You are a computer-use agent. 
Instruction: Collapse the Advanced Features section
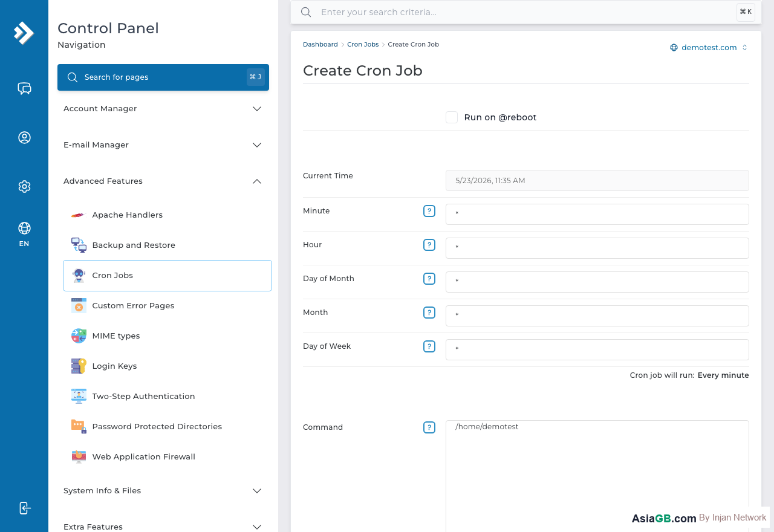pos(163,181)
